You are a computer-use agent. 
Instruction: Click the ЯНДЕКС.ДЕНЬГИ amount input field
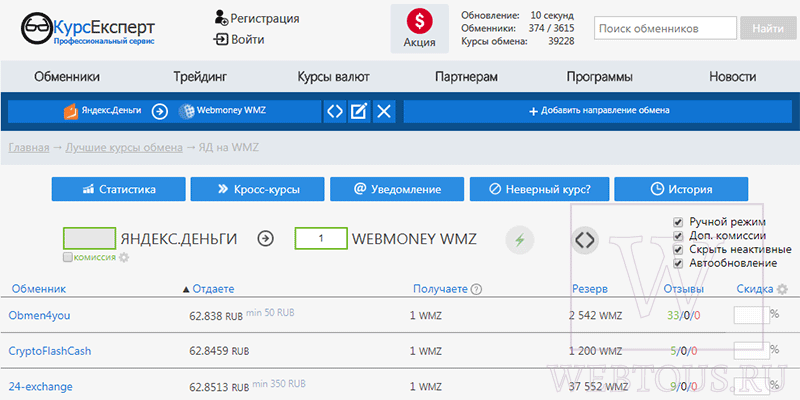point(89,239)
